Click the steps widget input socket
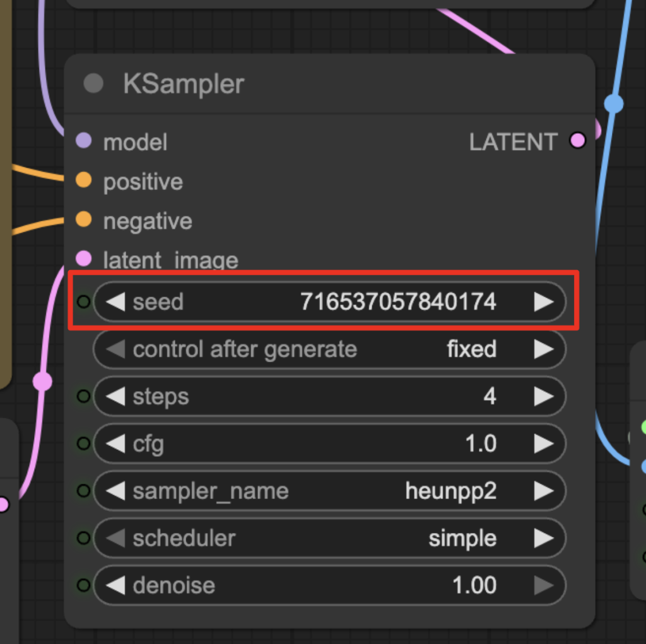The height and width of the screenshot is (644, 646). pos(83,396)
